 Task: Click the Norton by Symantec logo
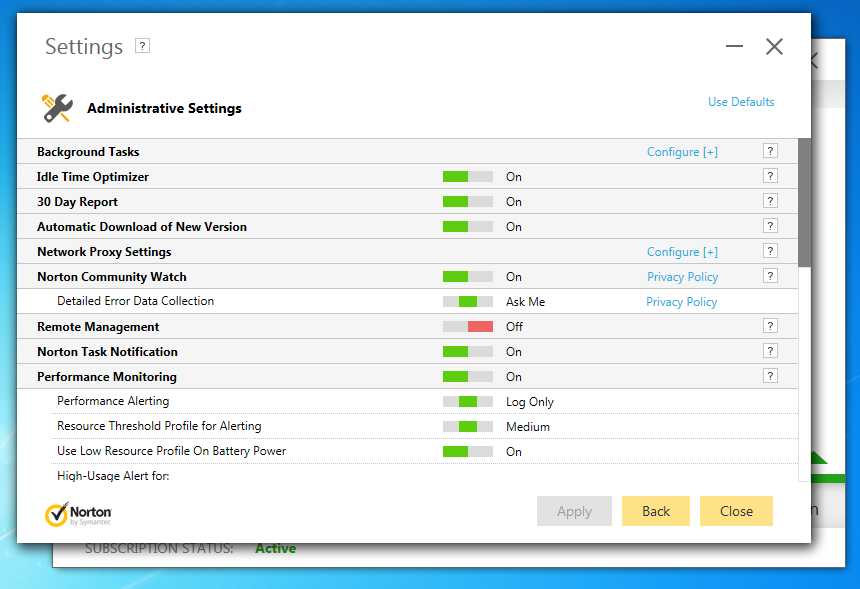pos(78,514)
